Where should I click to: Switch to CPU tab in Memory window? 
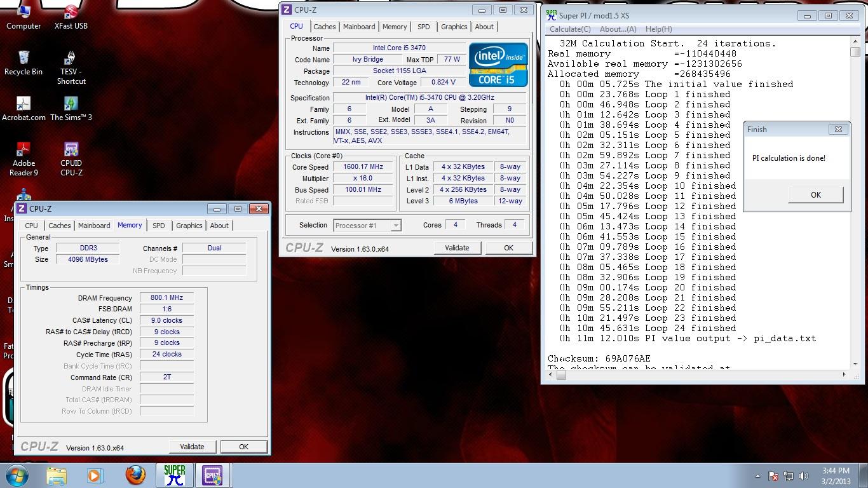31,226
